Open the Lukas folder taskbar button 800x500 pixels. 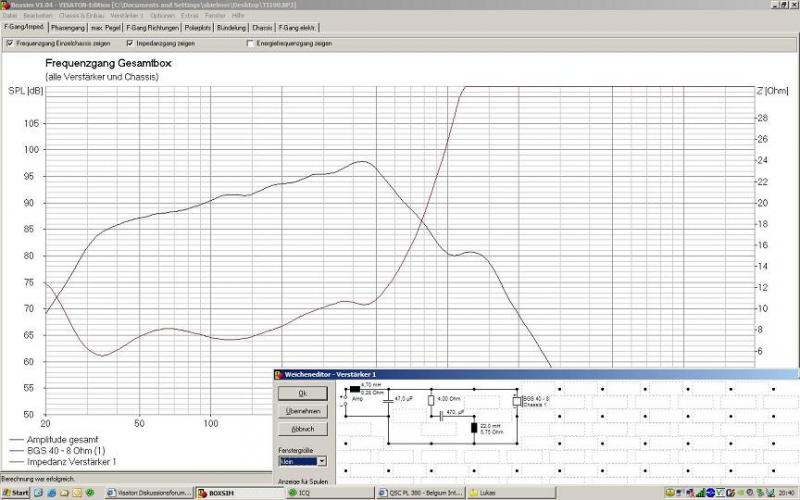(511, 493)
